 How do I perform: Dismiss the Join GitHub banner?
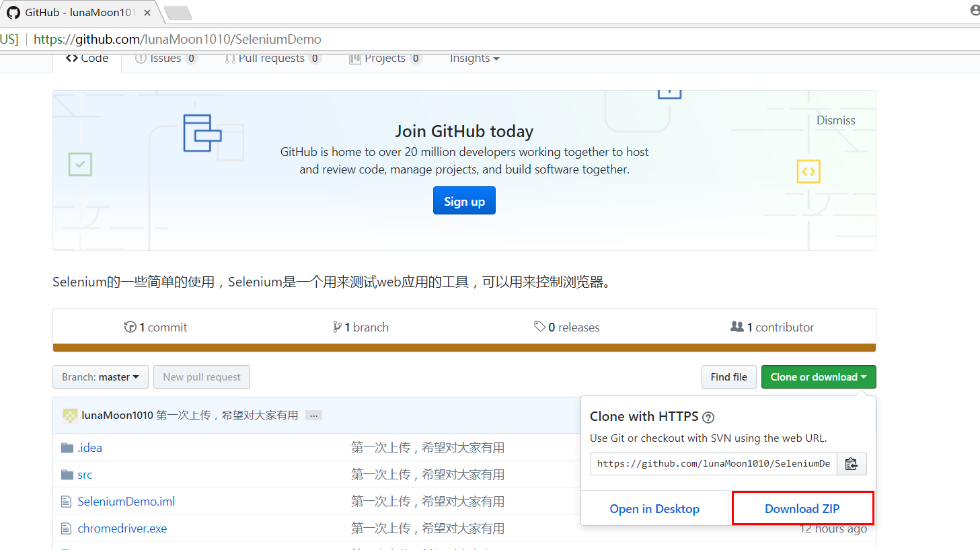[835, 120]
